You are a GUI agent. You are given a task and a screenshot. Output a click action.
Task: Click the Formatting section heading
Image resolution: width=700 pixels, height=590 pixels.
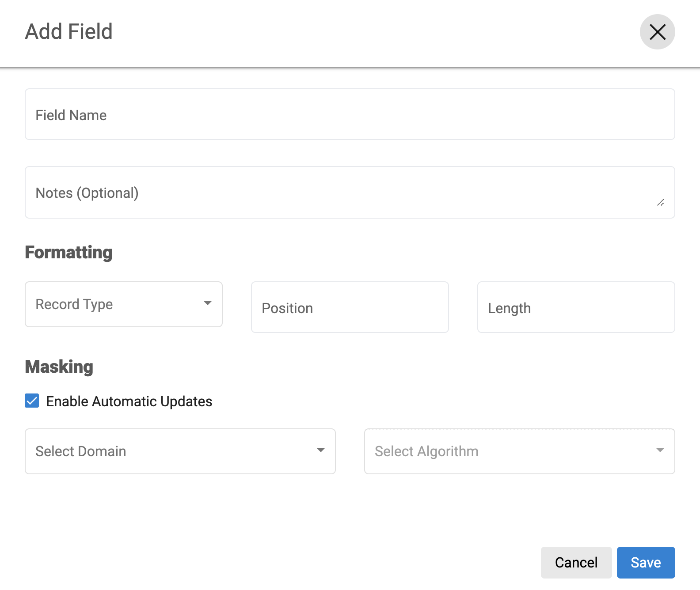click(x=68, y=253)
